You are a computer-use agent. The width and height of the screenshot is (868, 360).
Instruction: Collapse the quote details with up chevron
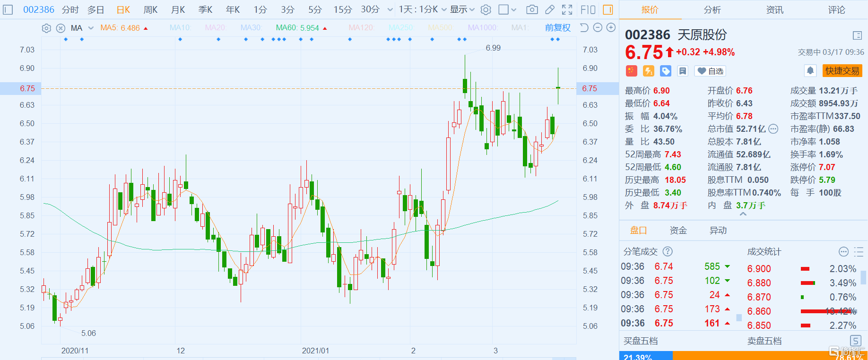pyautogui.click(x=743, y=214)
